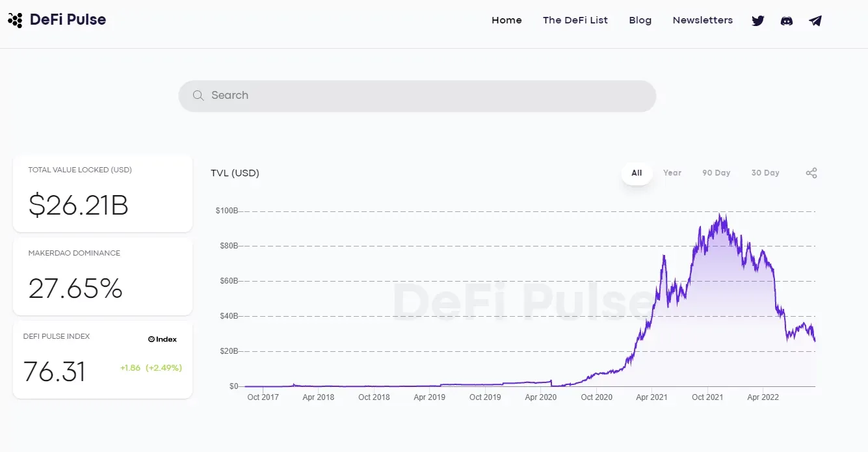Click the DeFi Pulse logo icon
Screen dimensions: 868x452
click(15, 20)
